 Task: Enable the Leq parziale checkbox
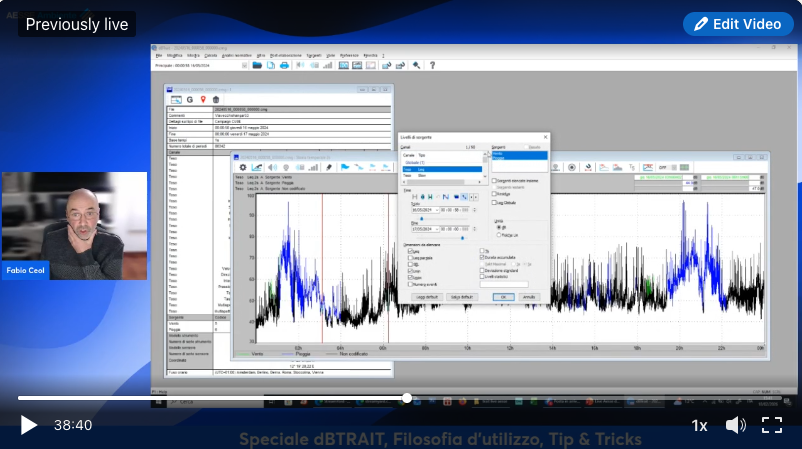click(410, 258)
